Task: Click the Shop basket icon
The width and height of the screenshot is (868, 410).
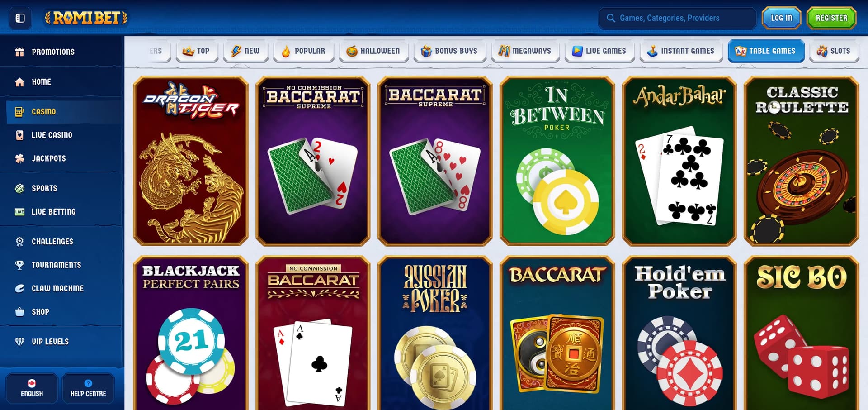Action: [19, 312]
